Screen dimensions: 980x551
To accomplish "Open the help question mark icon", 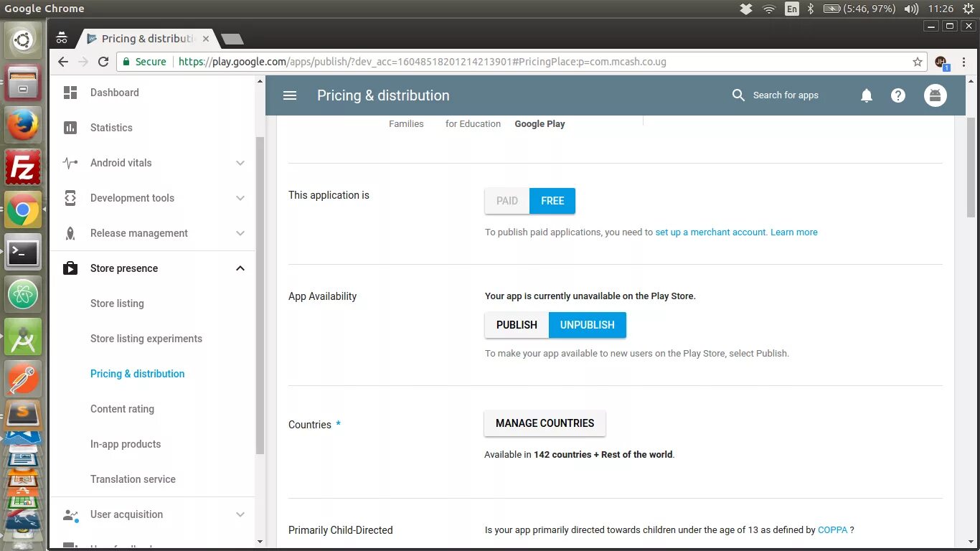I will pyautogui.click(x=898, y=95).
